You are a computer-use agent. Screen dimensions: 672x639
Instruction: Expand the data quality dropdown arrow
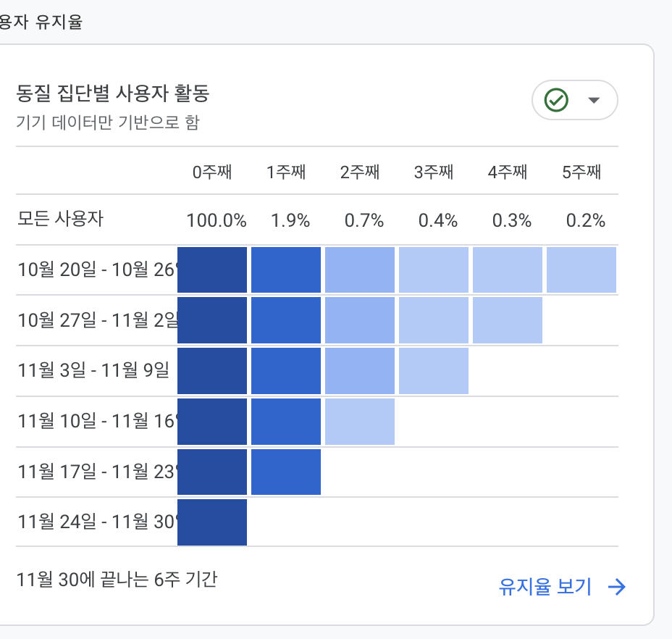point(594,101)
